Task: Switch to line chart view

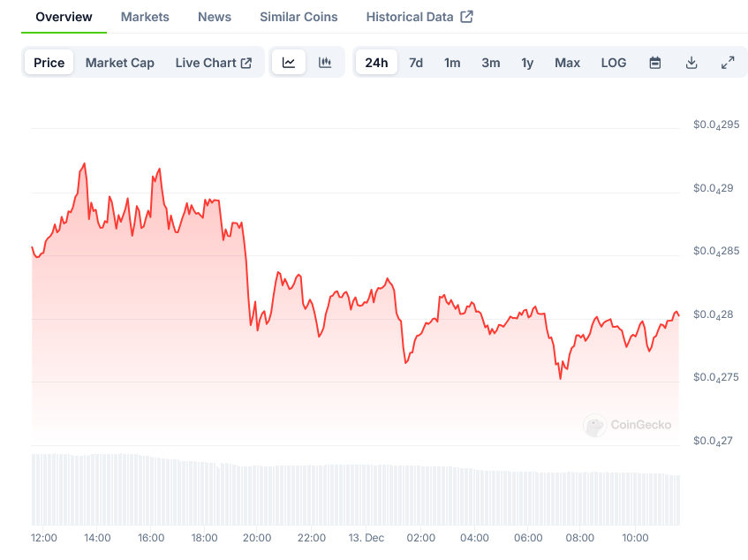Action: tap(289, 63)
